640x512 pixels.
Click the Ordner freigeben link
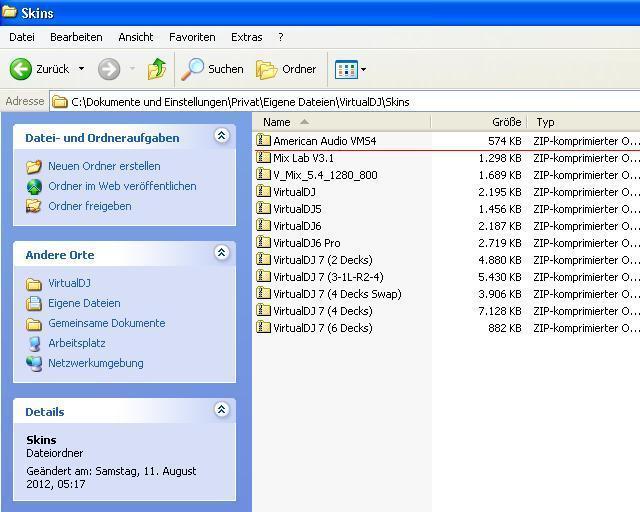coord(89,206)
